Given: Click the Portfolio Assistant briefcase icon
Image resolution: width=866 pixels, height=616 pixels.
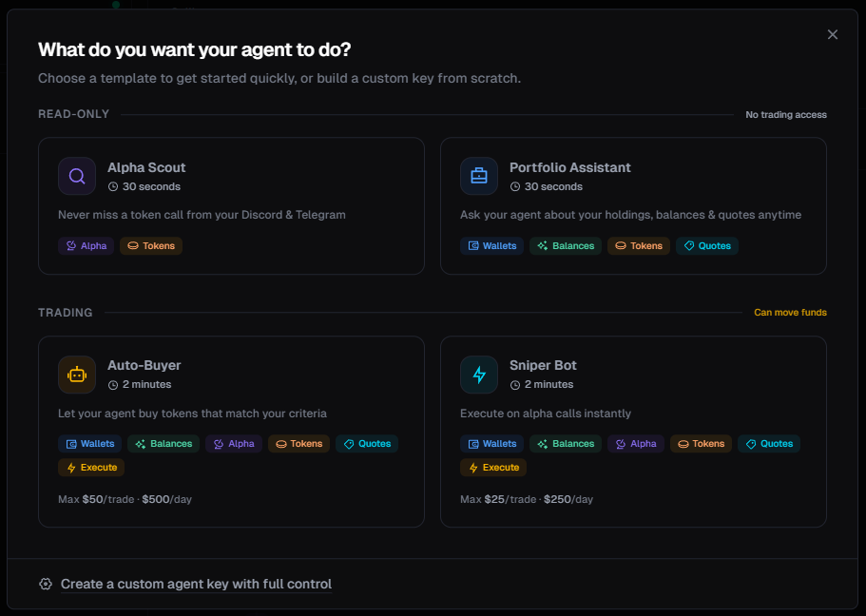Looking at the screenshot, I should point(479,176).
